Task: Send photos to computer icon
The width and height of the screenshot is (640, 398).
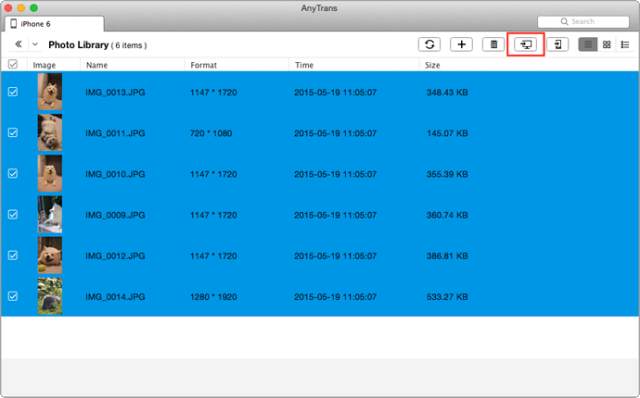Action: click(x=526, y=44)
